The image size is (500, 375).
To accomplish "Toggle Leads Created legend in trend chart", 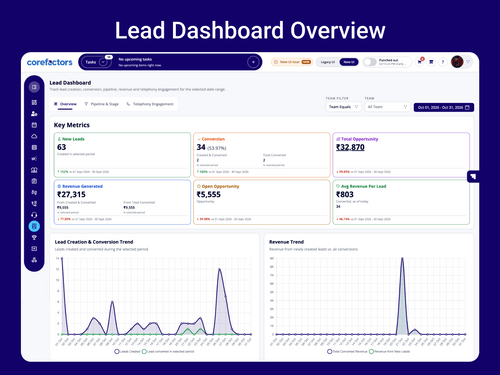I will coord(127,351).
